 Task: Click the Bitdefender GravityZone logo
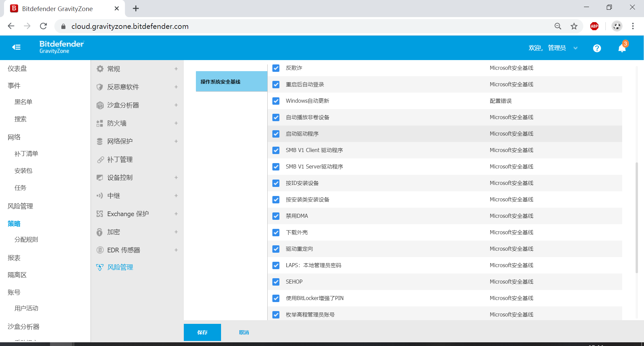coord(62,47)
